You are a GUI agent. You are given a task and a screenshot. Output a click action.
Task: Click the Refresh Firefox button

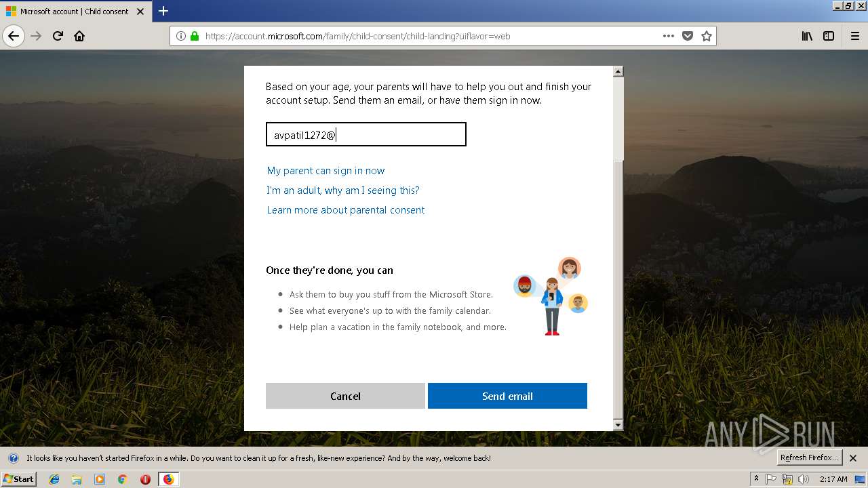pyautogui.click(x=809, y=457)
